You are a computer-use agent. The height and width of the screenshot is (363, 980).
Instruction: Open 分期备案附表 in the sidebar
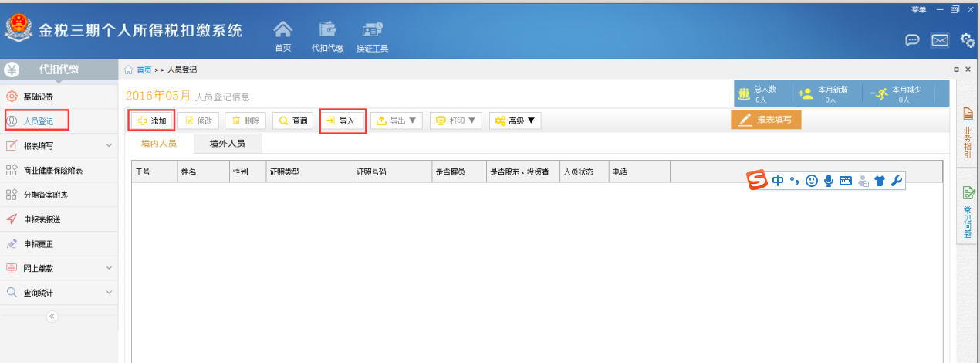coord(59,195)
